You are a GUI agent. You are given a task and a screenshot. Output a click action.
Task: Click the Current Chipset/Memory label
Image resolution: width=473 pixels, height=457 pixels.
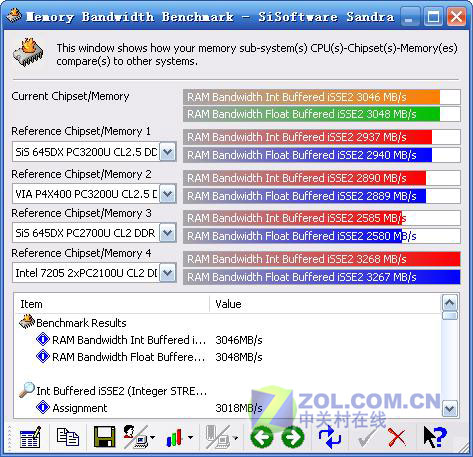[70, 96]
